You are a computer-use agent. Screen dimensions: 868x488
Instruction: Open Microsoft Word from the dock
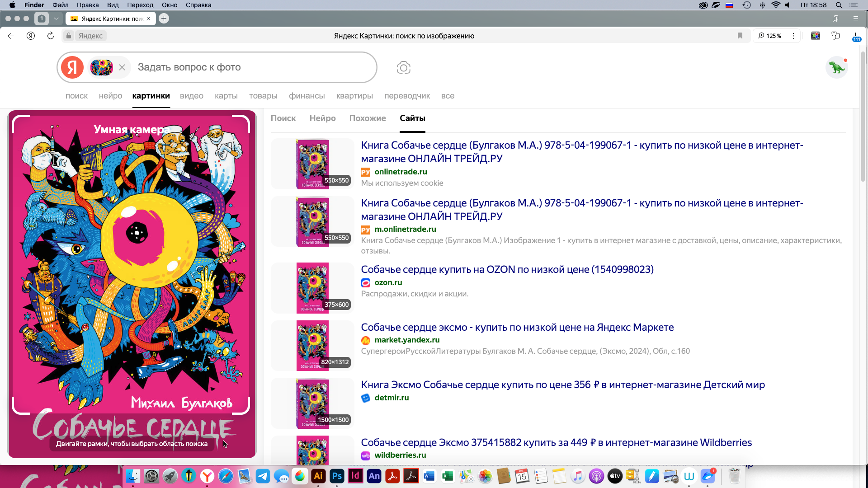point(429,476)
